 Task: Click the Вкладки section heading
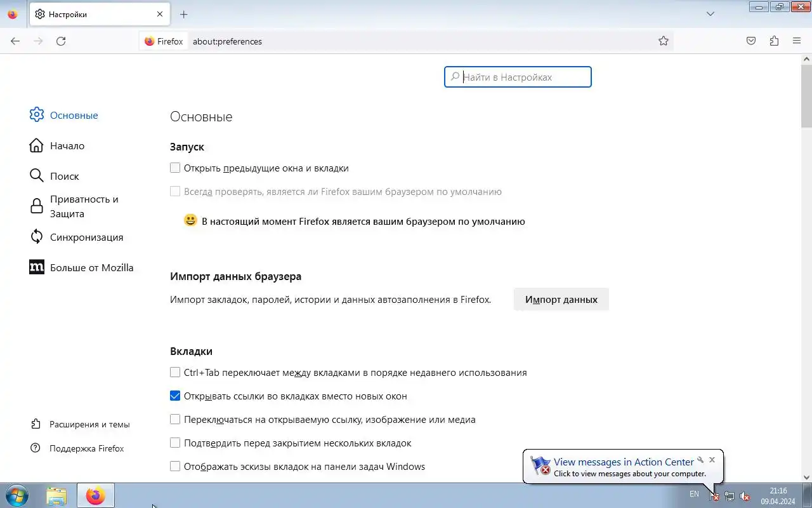pyautogui.click(x=191, y=351)
